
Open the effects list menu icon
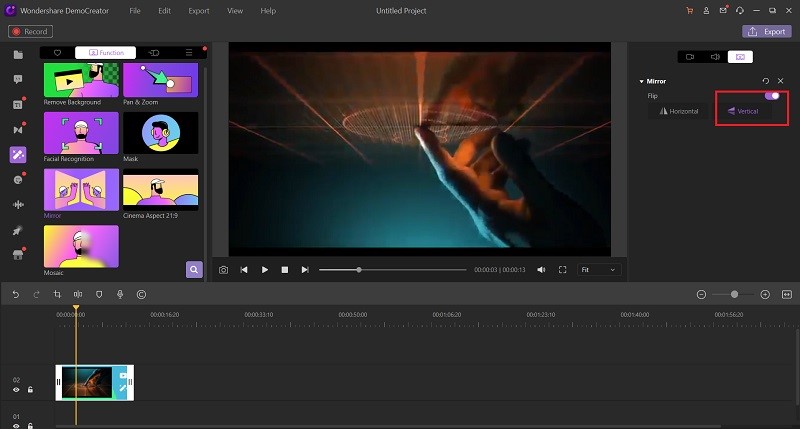pos(189,53)
